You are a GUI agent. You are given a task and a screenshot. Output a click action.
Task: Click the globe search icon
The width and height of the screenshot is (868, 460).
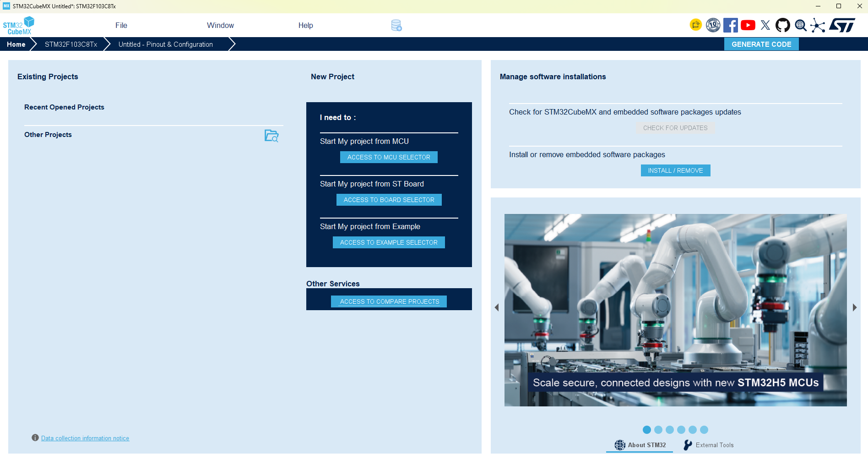click(801, 25)
